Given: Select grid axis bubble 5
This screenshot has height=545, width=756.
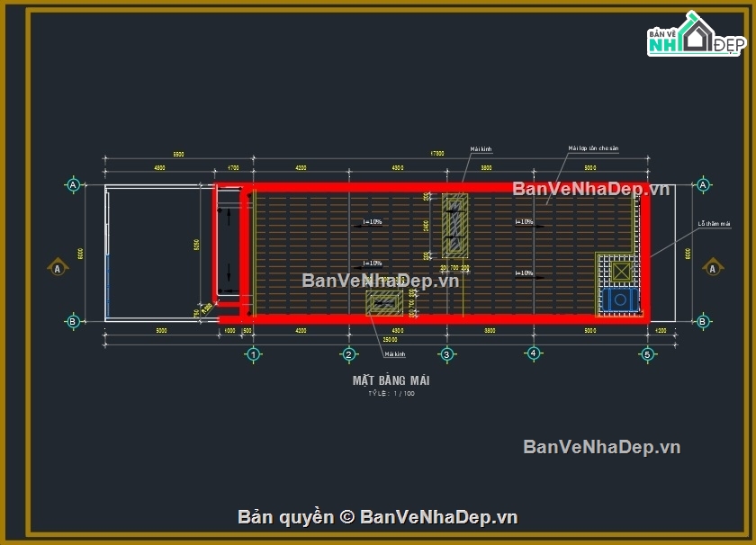Looking at the screenshot, I should (x=647, y=354).
